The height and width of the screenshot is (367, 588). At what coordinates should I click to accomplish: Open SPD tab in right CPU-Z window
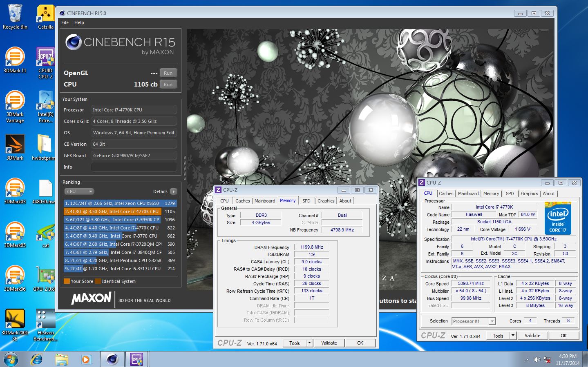[x=510, y=194]
